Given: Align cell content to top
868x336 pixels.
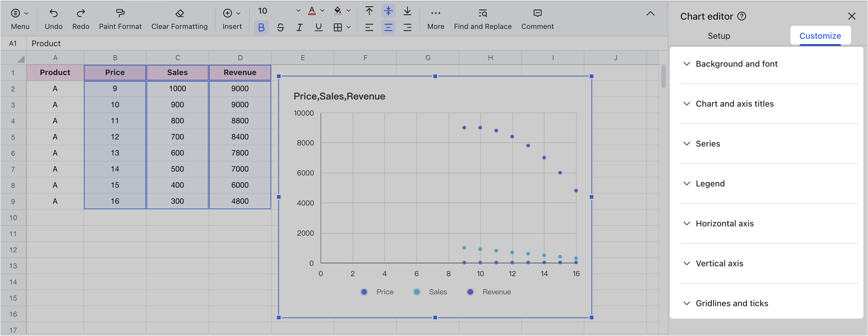Looking at the screenshot, I should (369, 11).
